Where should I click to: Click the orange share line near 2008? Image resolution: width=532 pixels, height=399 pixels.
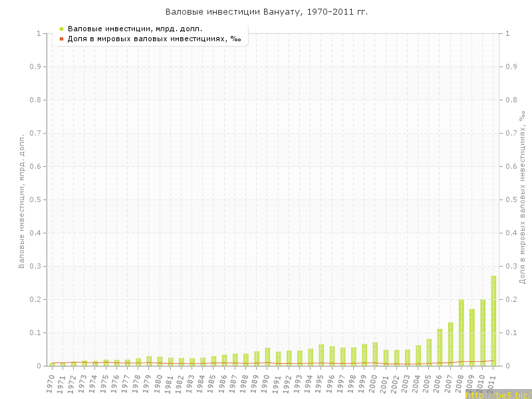pyautogui.click(x=462, y=361)
